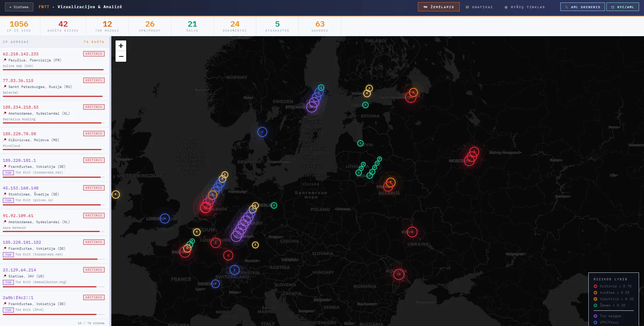The width and height of the screenshot is (644, 326).
Task: Click the Vidutinis legend entry
Action: pos(614,299)
